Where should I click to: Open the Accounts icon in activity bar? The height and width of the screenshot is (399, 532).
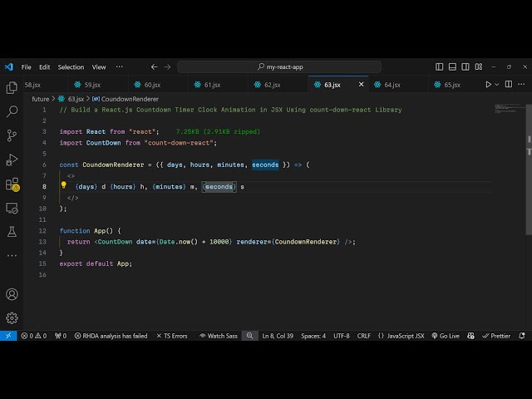[12, 294]
